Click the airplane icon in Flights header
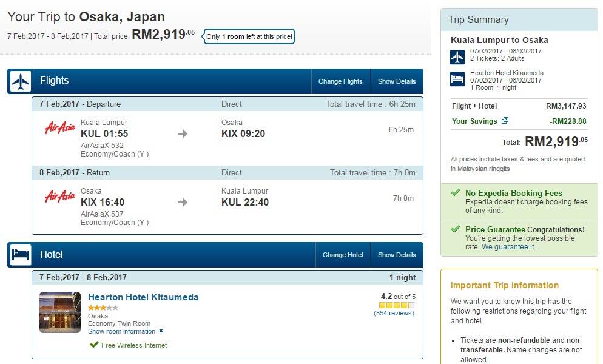Screen dimensions: 603x364 (x=21, y=81)
